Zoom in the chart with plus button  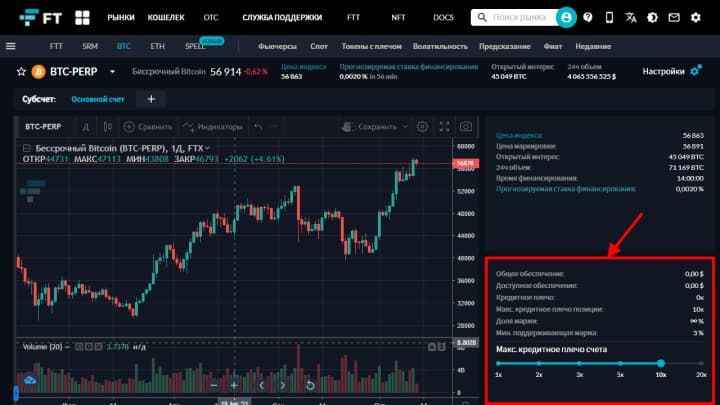point(234,385)
